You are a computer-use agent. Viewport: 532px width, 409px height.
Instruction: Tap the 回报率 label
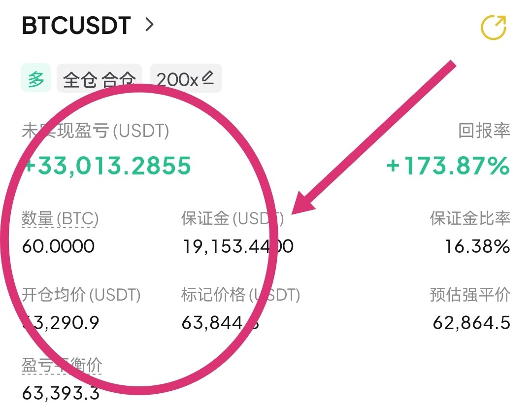tap(484, 130)
